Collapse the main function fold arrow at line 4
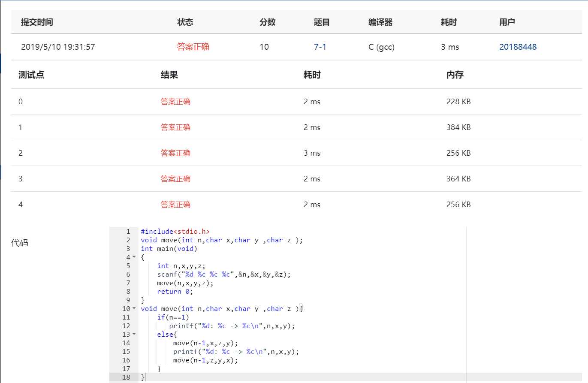The image size is (588, 383). click(x=133, y=257)
